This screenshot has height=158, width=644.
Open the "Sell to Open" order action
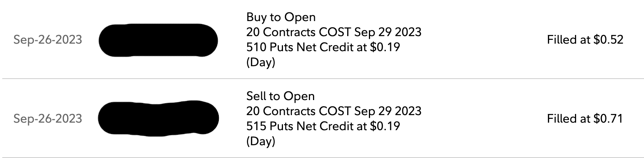point(280,96)
